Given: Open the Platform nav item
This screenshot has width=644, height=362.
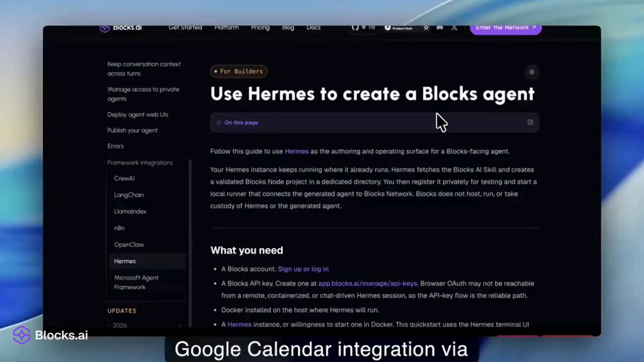Looking at the screenshot, I should click(226, 27).
